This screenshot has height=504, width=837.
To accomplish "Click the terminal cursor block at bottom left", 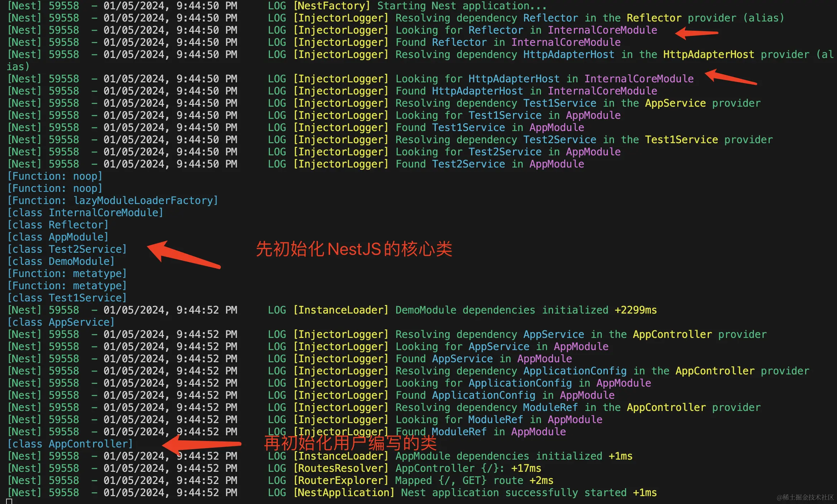I will coord(9,501).
